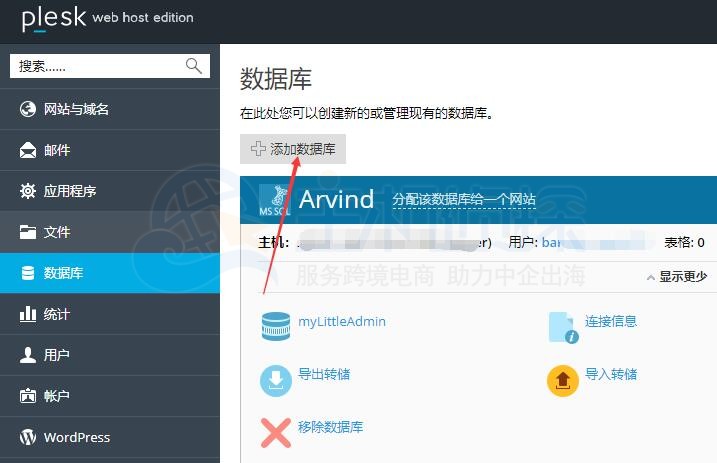Select the 数据库 sidebar item
The height and width of the screenshot is (463, 717).
[x=110, y=273]
